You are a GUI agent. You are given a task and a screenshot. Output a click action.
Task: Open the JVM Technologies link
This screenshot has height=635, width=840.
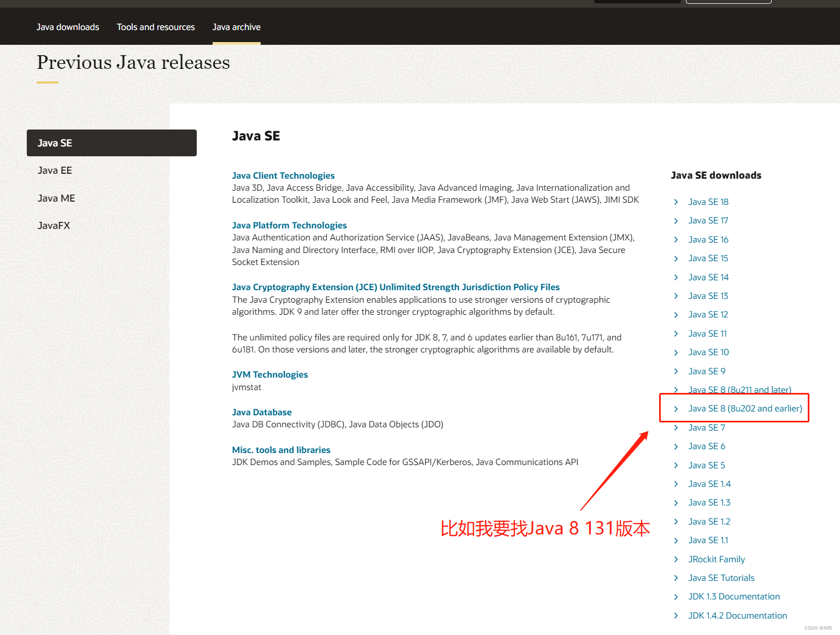coord(269,374)
